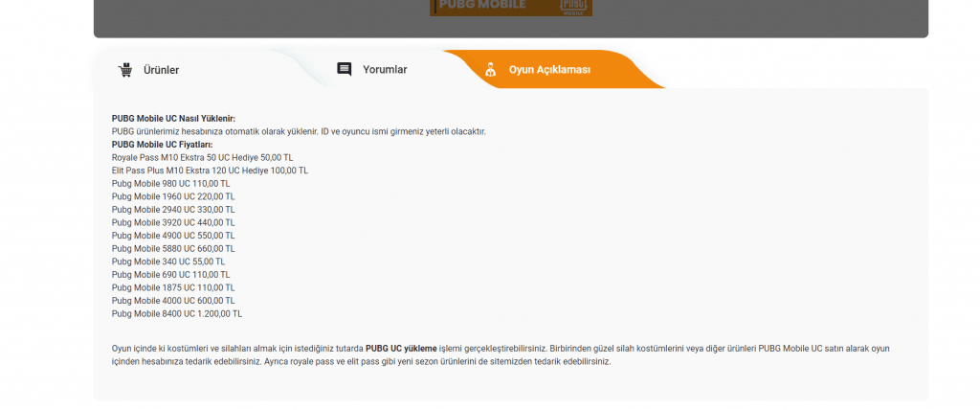
Task: Click the PUBG MOBILE banner text
Action: [x=480, y=5]
